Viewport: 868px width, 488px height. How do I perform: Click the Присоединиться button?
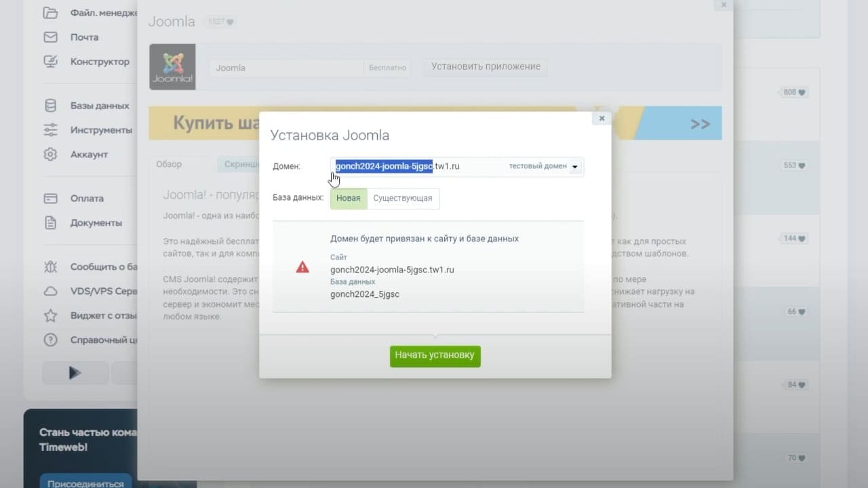click(85, 483)
